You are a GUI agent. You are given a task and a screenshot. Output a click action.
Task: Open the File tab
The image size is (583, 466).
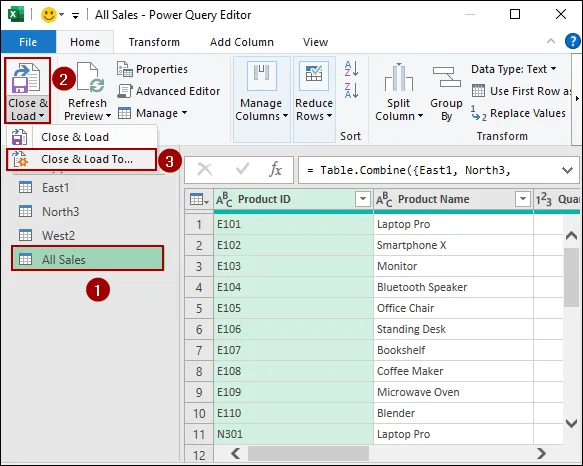[x=28, y=42]
